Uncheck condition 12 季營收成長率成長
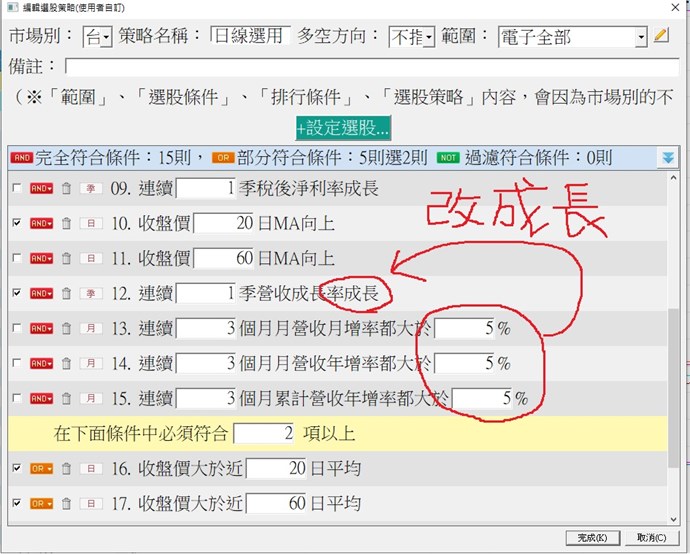This screenshot has width=690, height=554. 17,293
